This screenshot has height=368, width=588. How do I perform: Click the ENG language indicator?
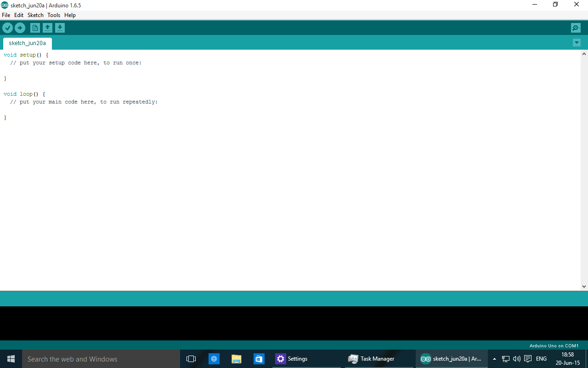point(541,359)
